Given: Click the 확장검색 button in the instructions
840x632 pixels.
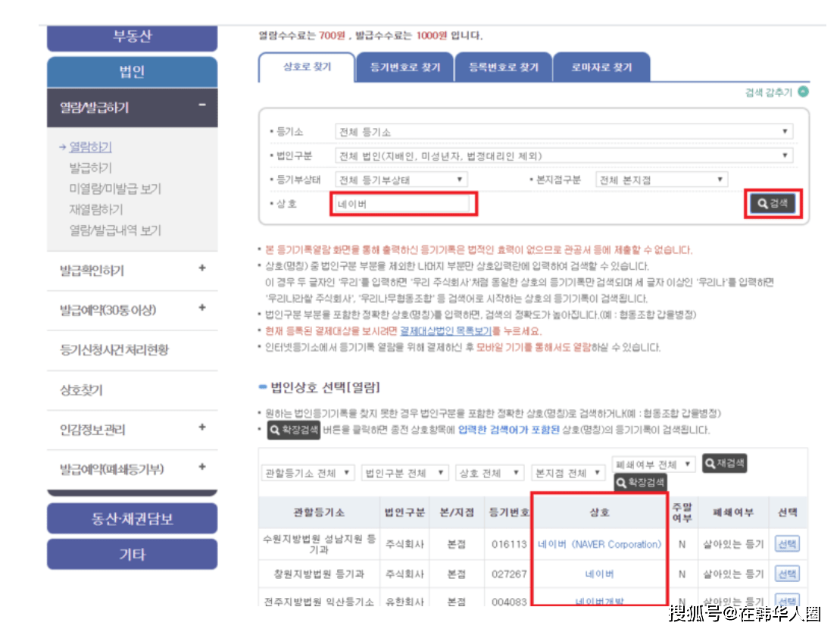Looking at the screenshot, I should (x=294, y=430).
